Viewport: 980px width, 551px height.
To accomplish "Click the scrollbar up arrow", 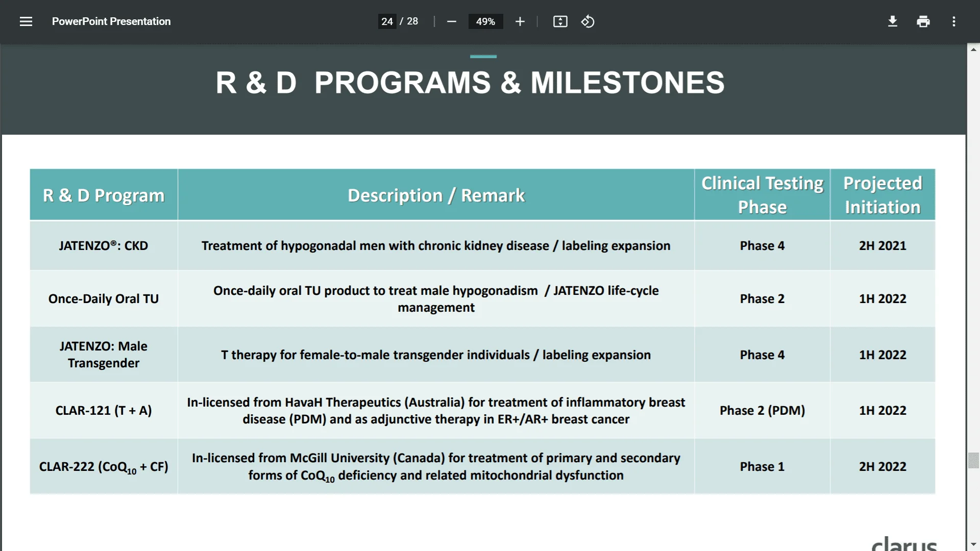I will (973, 49).
